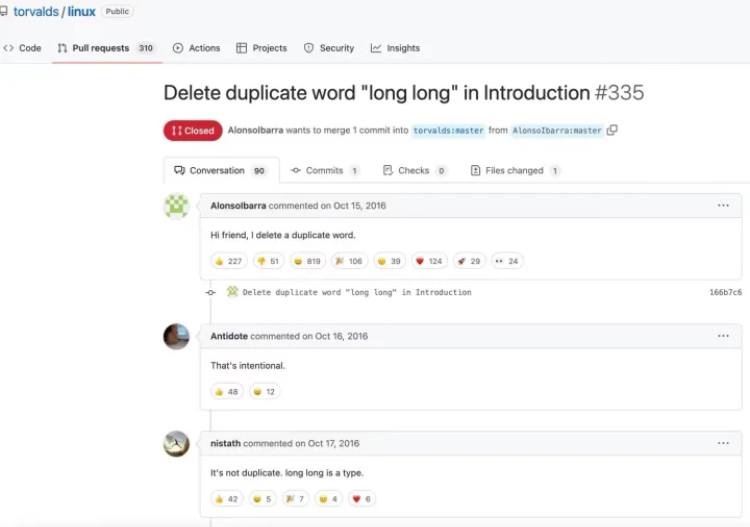Click the 310 pull requests counter
This screenshot has height=527, width=750.
(x=145, y=48)
